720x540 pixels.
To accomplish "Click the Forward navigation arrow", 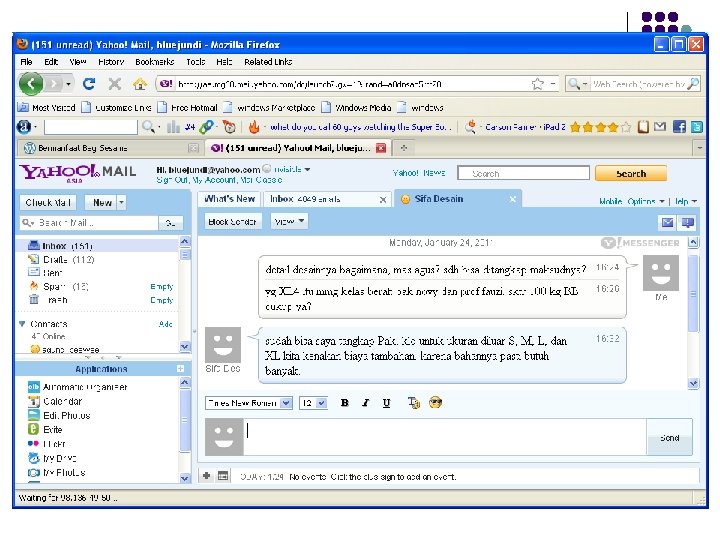I will point(54,84).
